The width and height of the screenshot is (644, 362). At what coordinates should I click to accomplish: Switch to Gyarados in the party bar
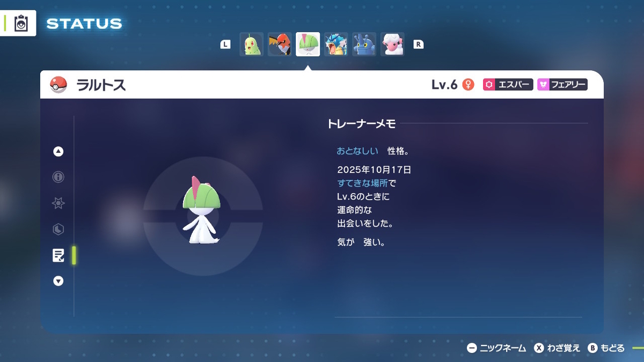tap(336, 45)
